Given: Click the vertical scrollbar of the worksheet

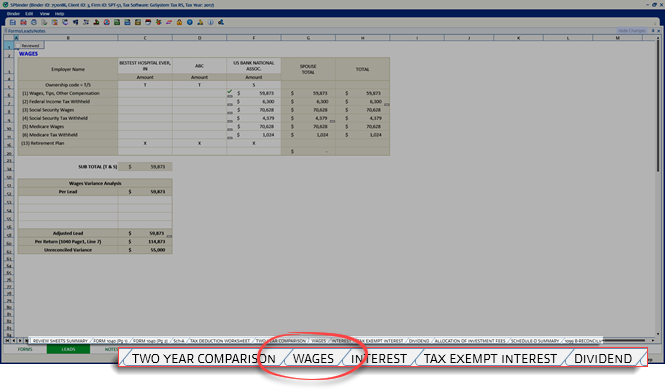Looking at the screenshot, I should click(658, 106).
